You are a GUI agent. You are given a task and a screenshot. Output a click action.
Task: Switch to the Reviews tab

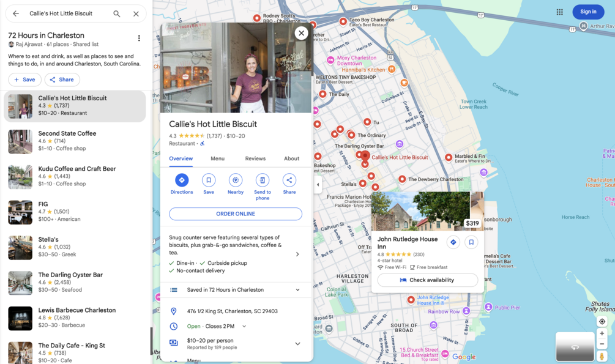pos(255,158)
